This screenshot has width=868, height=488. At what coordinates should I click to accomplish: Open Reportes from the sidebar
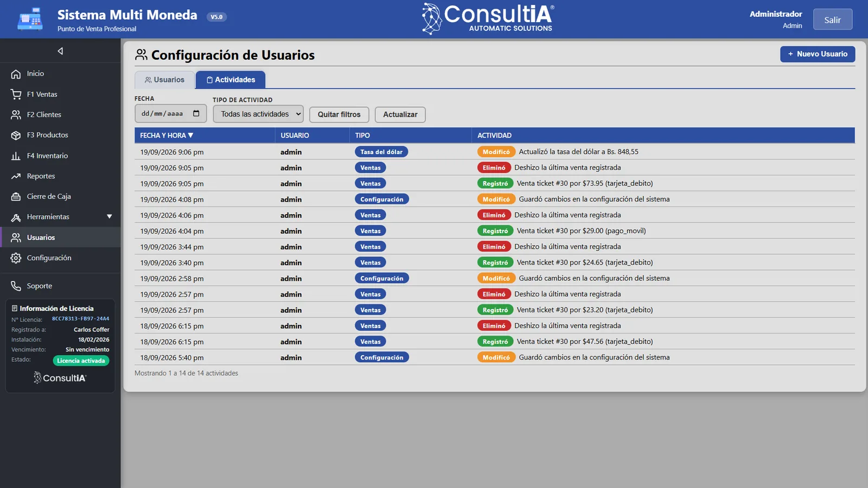[60, 176]
